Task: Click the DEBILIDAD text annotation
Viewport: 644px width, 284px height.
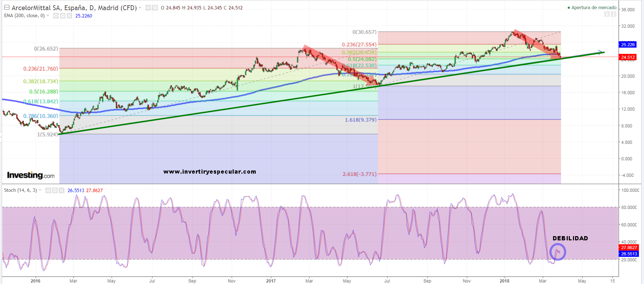Action: [x=570, y=238]
